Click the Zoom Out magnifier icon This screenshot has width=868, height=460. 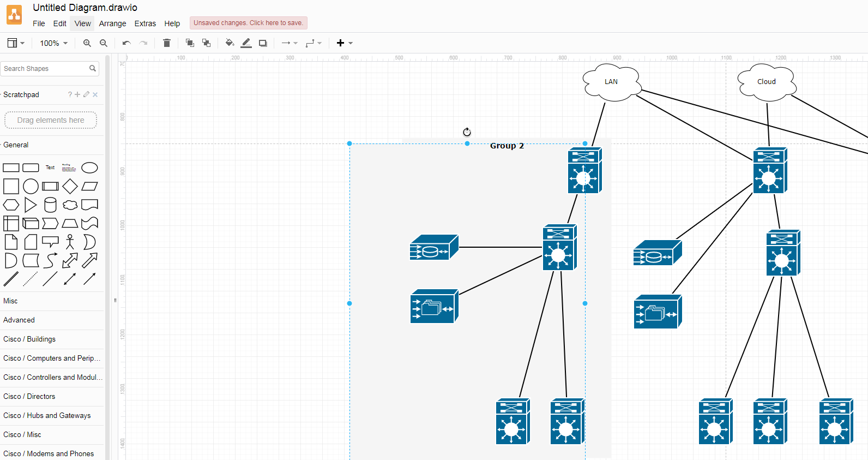(104, 43)
